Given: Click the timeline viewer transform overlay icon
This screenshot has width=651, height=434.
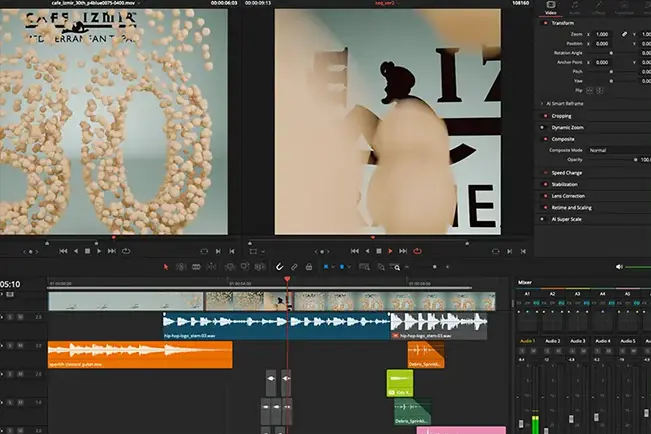Looking at the screenshot, I should point(253,251).
